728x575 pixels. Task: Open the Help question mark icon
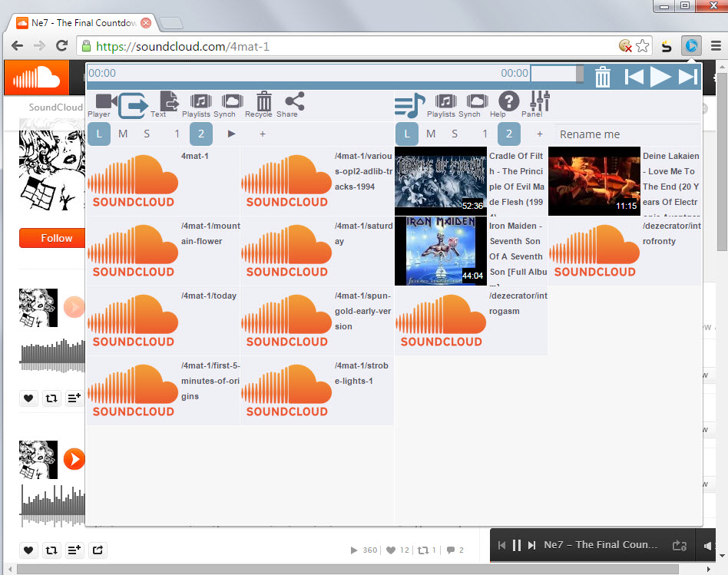(509, 101)
